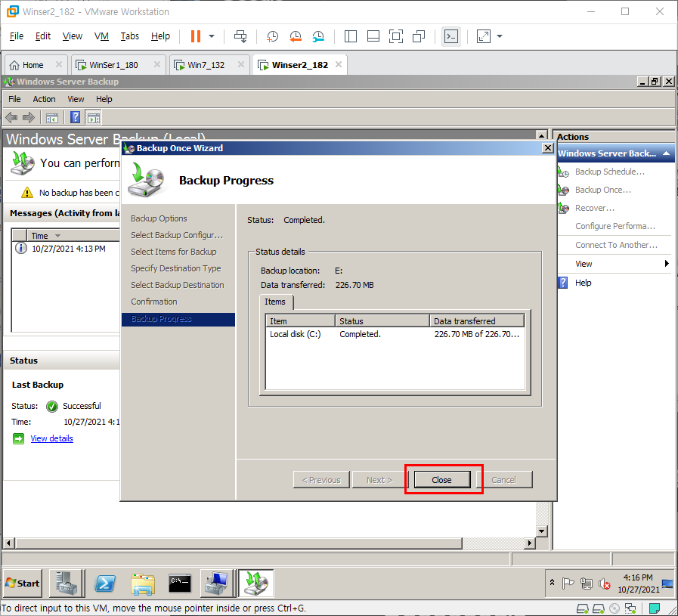Click the Send Ctrl+Alt+Del icon in VMware toolbar
Image resolution: width=678 pixels, height=616 pixels.
[240, 36]
